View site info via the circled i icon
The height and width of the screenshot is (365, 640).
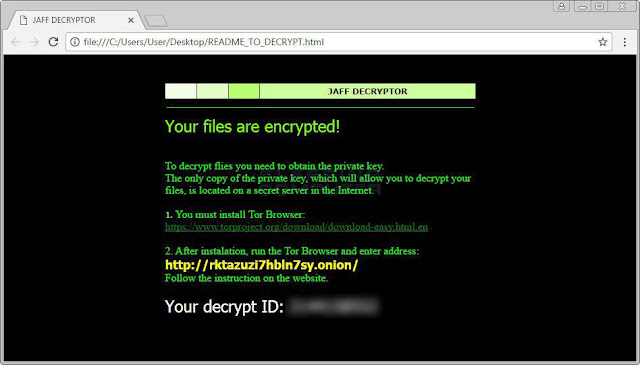[x=75, y=42]
